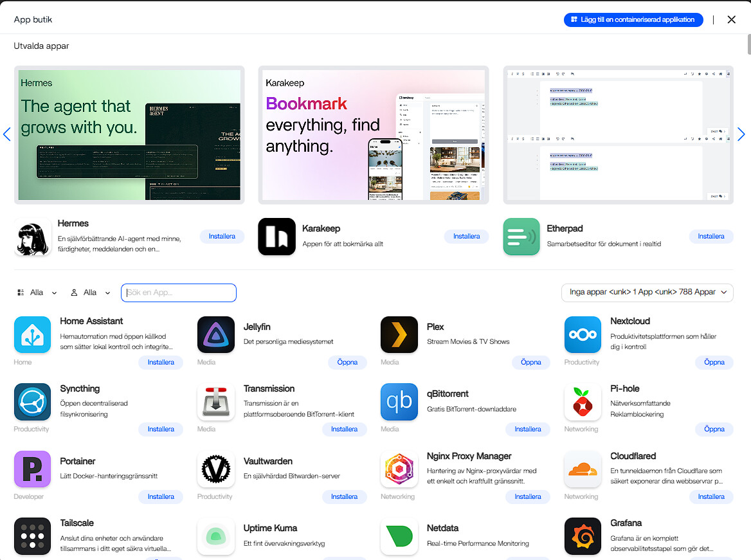Install qBittorrent

pyautogui.click(x=528, y=429)
